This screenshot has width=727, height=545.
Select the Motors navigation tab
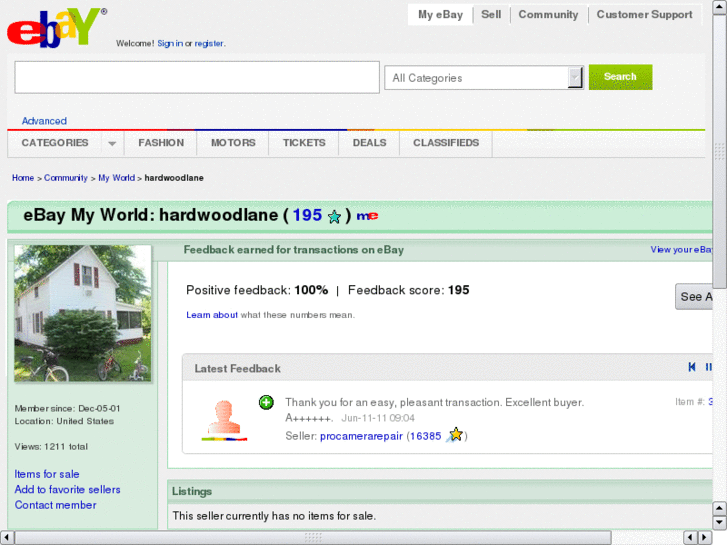tap(233, 143)
